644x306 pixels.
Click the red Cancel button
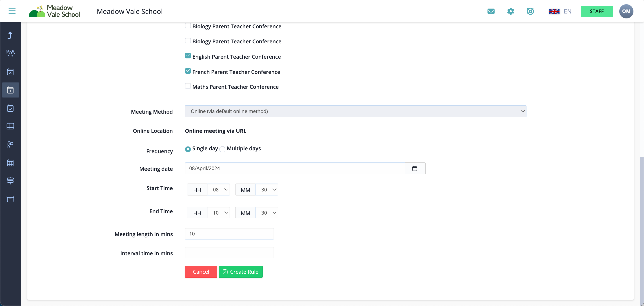(201, 272)
